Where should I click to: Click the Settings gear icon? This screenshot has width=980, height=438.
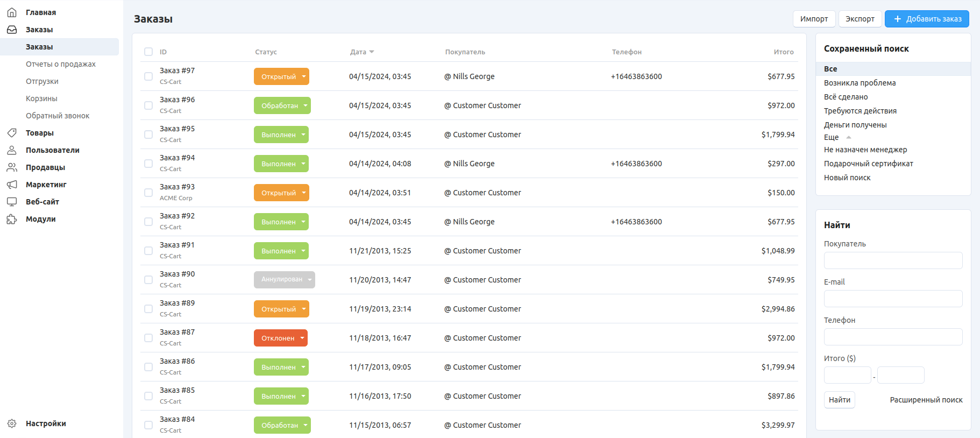12,423
